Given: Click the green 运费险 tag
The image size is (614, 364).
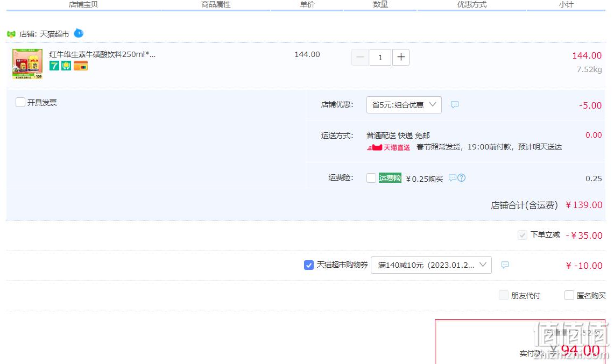Looking at the screenshot, I should coord(390,178).
